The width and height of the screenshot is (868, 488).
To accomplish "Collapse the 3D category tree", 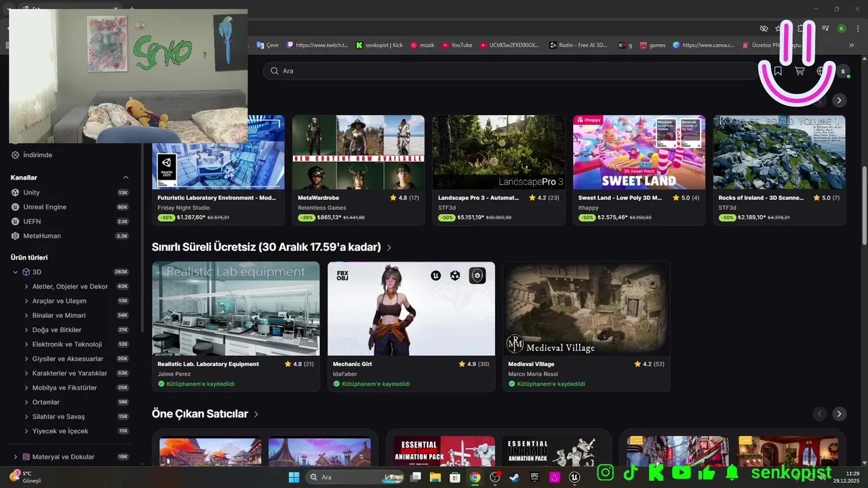I will tap(16, 272).
